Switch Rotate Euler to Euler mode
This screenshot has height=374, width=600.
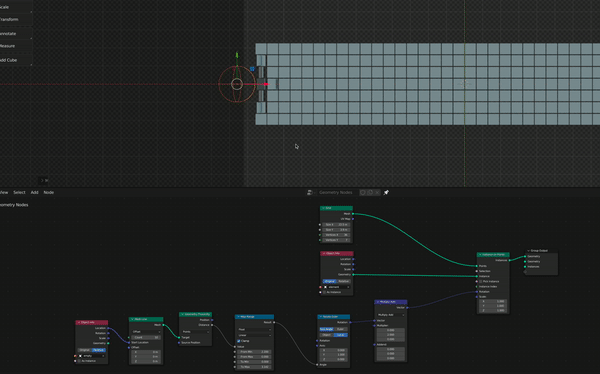tap(340, 329)
